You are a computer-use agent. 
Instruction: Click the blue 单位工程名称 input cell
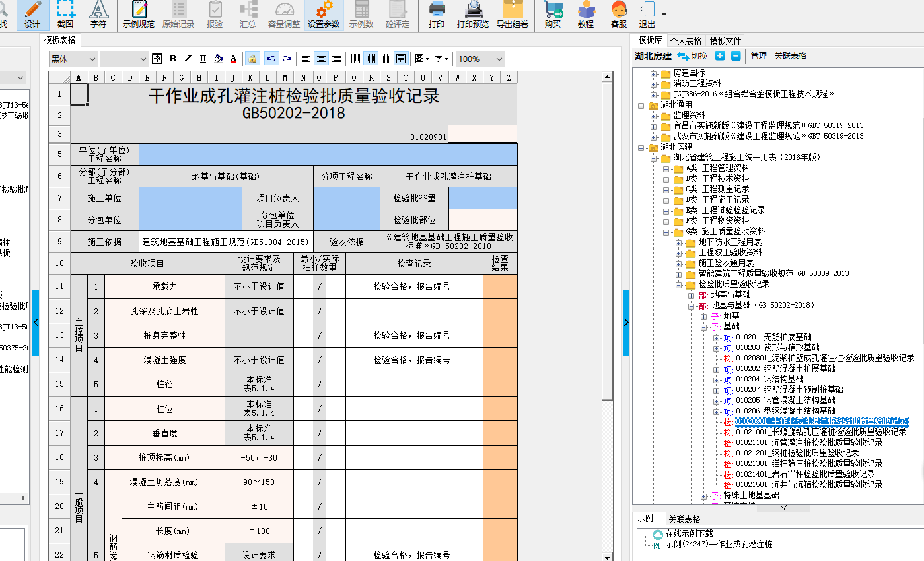click(x=328, y=155)
